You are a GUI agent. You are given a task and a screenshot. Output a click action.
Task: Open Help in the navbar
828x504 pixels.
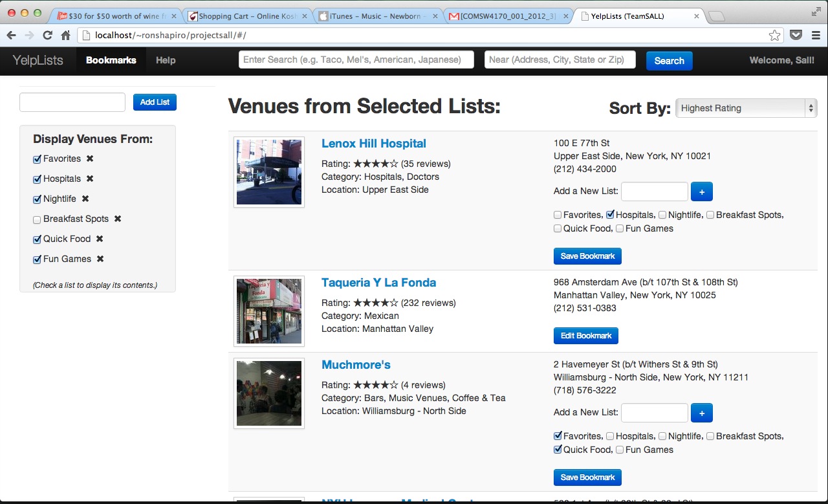pos(166,60)
